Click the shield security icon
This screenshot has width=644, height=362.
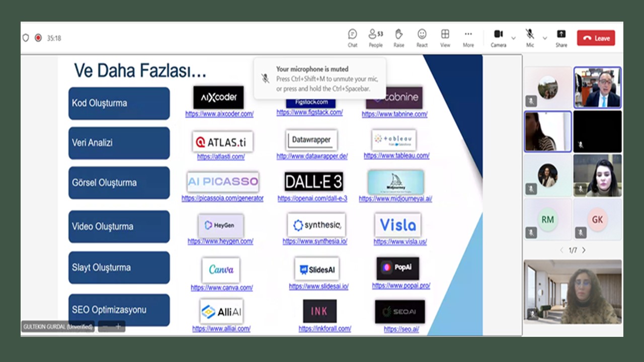26,38
